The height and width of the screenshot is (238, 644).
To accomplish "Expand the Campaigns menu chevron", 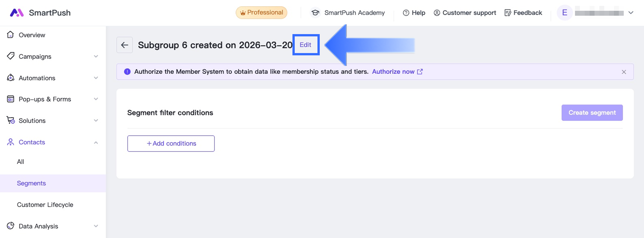I will point(96,56).
